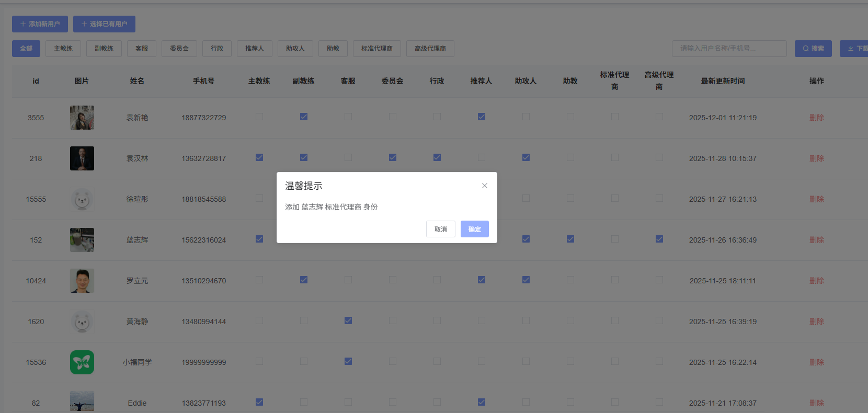
Task: Uncheck 高级代理商 for 蓝志辉
Action: pos(659,239)
